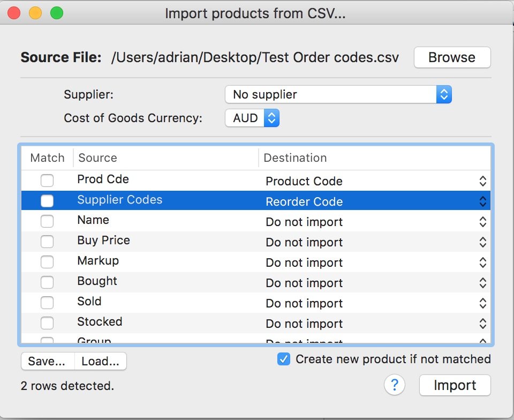514x420 pixels.
Task: Load a saved column mapping
Action: click(100, 361)
